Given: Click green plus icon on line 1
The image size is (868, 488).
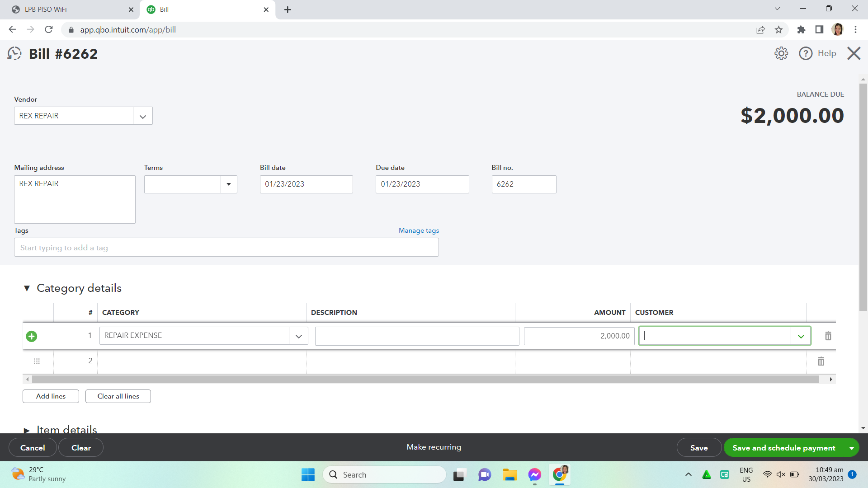Looking at the screenshot, I should (x=32, y=336).
